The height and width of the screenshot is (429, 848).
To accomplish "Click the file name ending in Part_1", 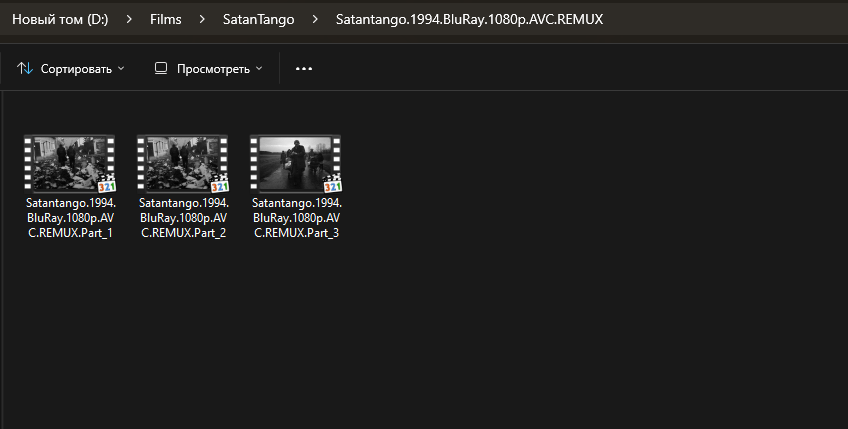I will (70, 218).
